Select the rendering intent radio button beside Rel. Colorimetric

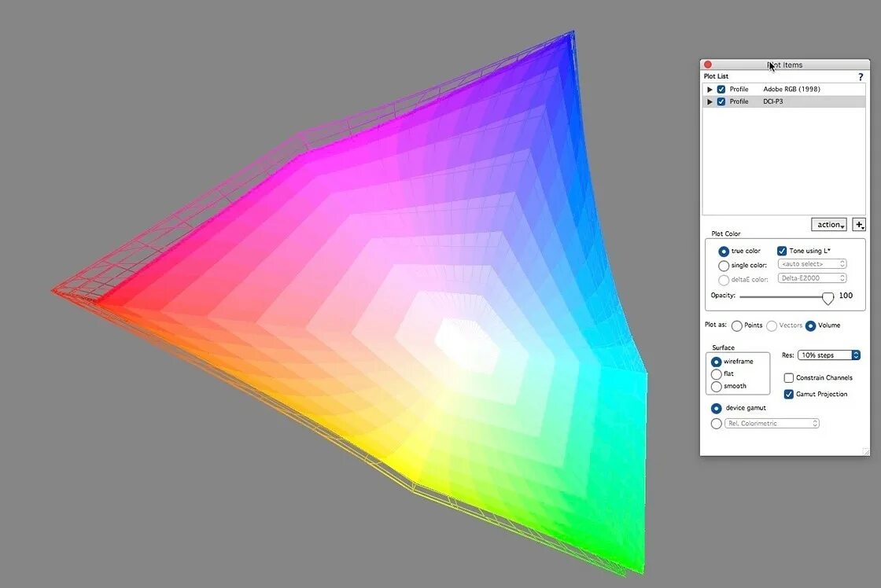[716, 424]
